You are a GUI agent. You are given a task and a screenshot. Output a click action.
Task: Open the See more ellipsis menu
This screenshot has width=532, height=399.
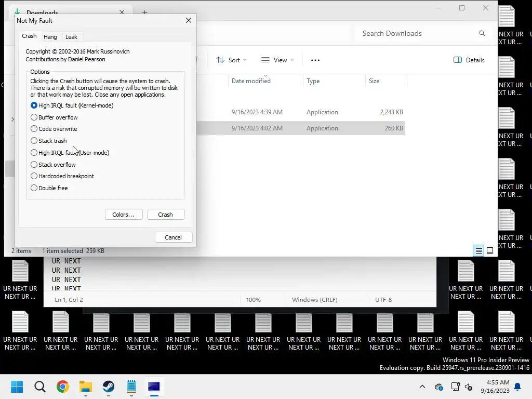315,60
